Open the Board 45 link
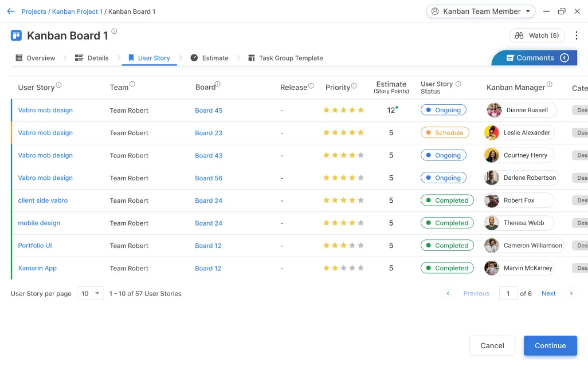588x378 pixels. tap(209, 111)
